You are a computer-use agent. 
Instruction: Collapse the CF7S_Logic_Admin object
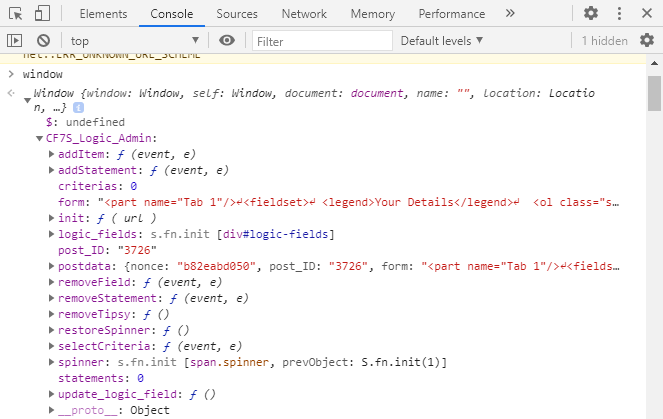click(39, 139)
